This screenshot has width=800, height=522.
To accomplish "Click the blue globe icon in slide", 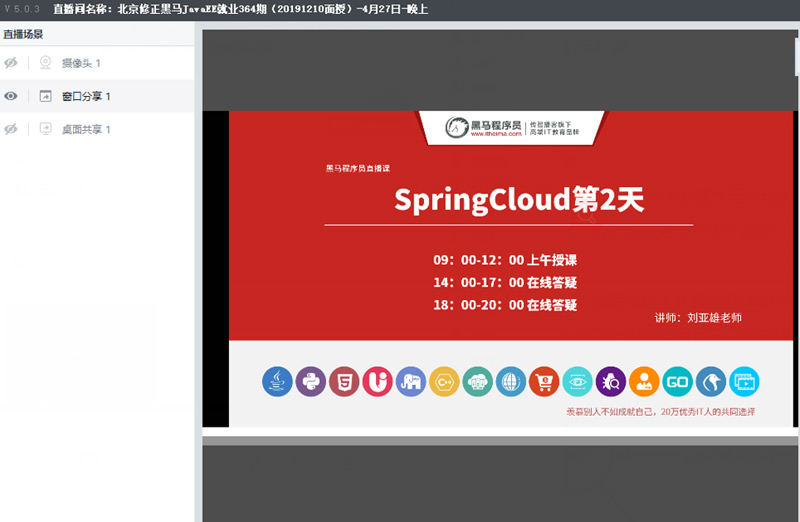I will tap(511, 382).
